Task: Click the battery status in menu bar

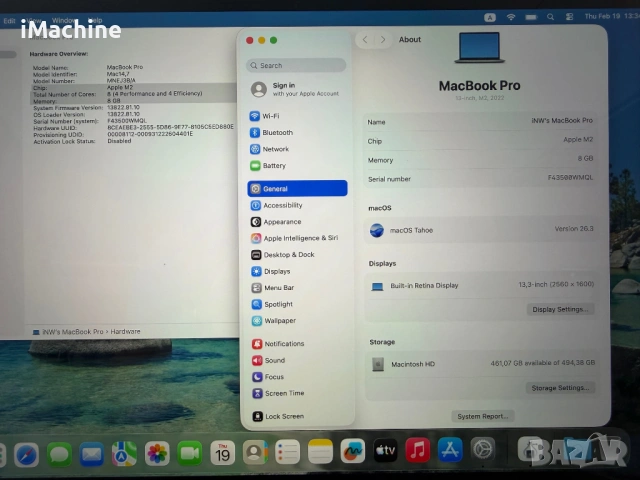Action: coord(531,17)
